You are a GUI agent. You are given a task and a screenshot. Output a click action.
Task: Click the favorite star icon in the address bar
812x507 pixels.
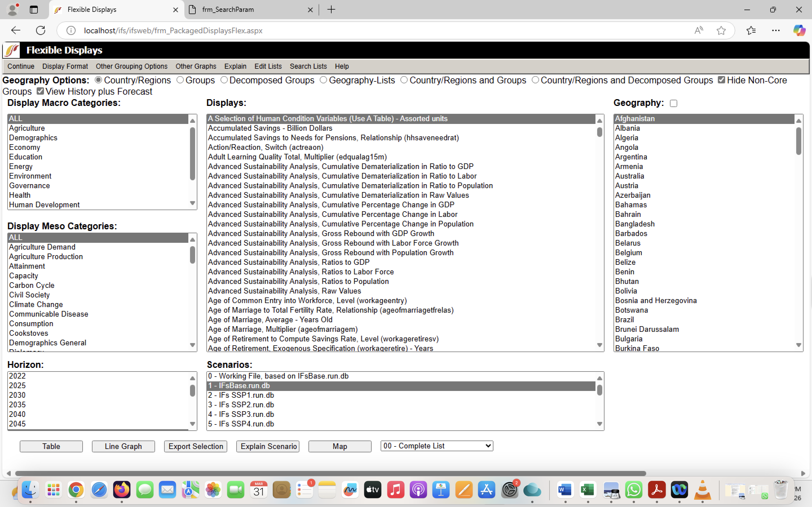[721, 30]
